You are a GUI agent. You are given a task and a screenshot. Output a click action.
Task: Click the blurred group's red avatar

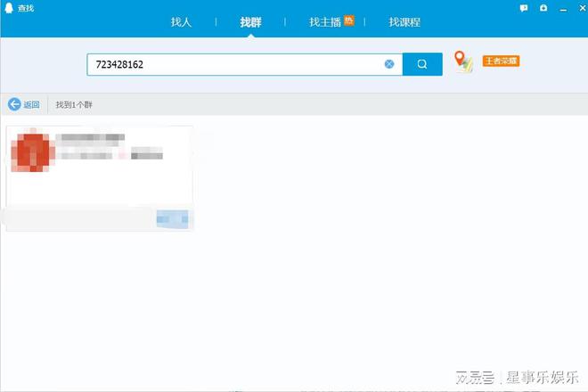pyautogui.click(x=33, y=150)
